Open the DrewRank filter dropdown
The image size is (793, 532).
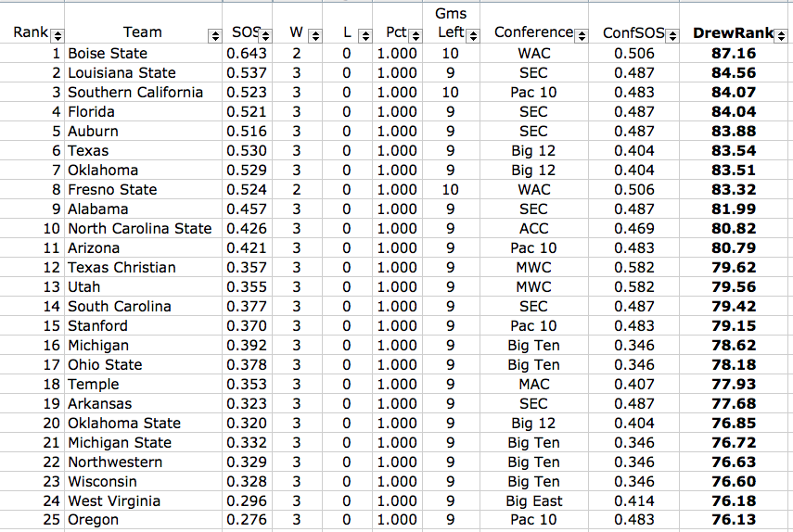point(781,36)
